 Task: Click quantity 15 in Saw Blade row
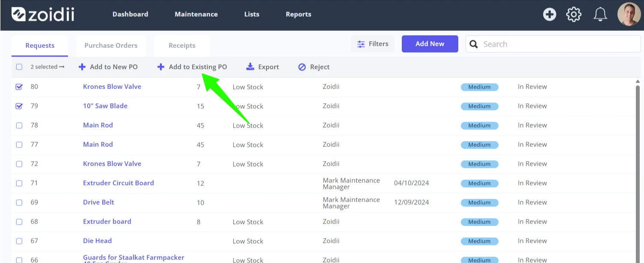coord(200,106)
